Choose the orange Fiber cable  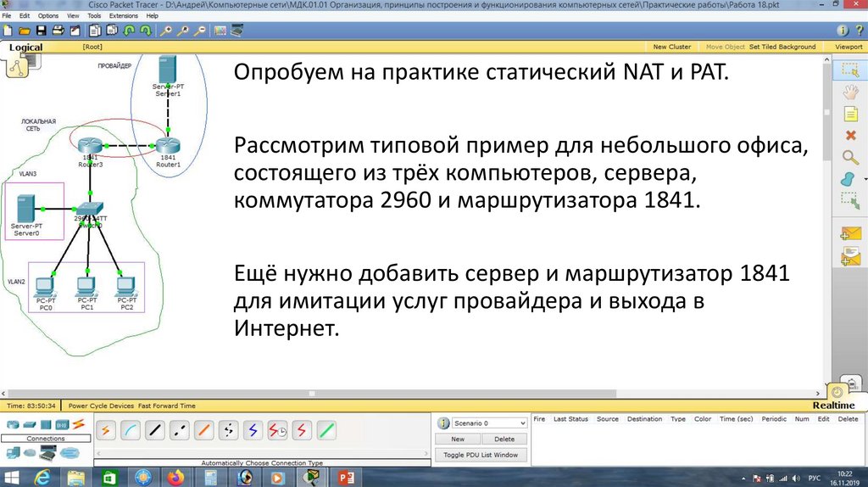(x=203, y=430)
